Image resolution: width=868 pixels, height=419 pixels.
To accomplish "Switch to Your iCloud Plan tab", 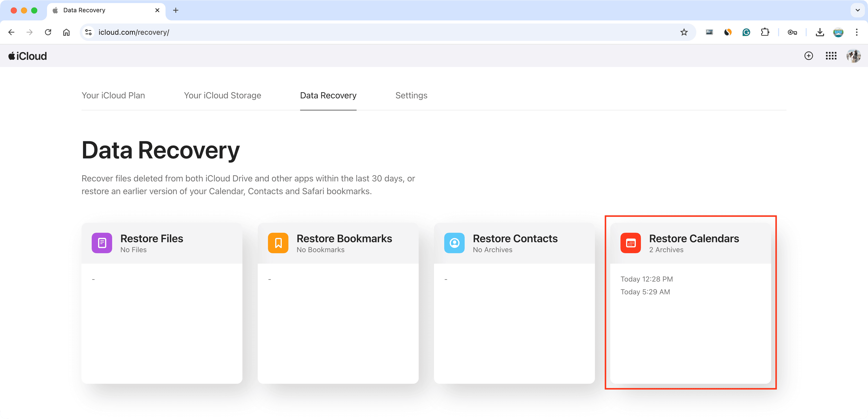I will coord(113,96).
